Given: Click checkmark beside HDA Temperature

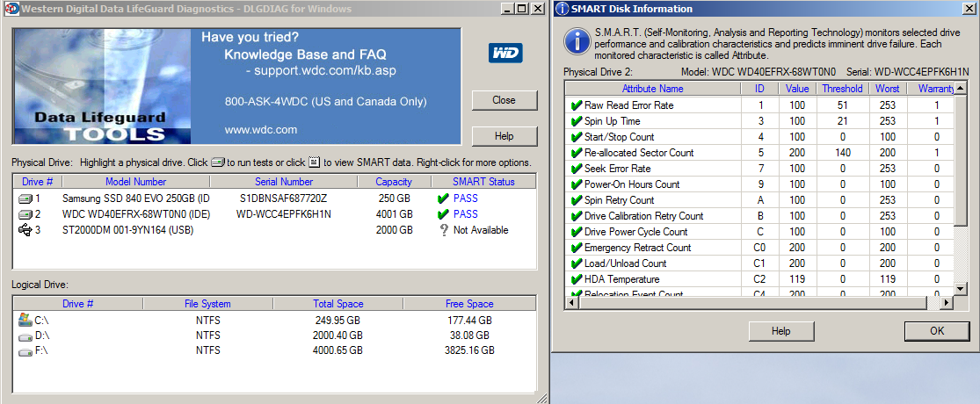Looking at the screenshot, I should click(x=577, y=279).
